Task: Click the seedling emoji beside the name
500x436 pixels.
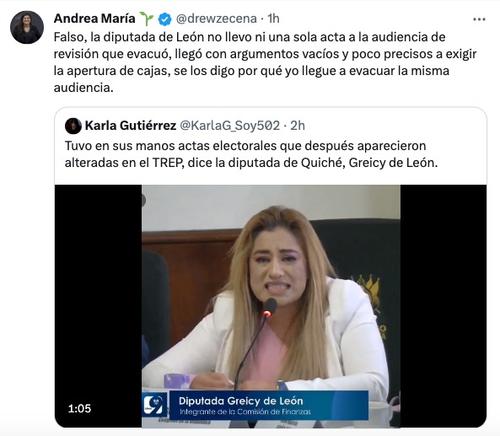Action: tap(146, 19)
